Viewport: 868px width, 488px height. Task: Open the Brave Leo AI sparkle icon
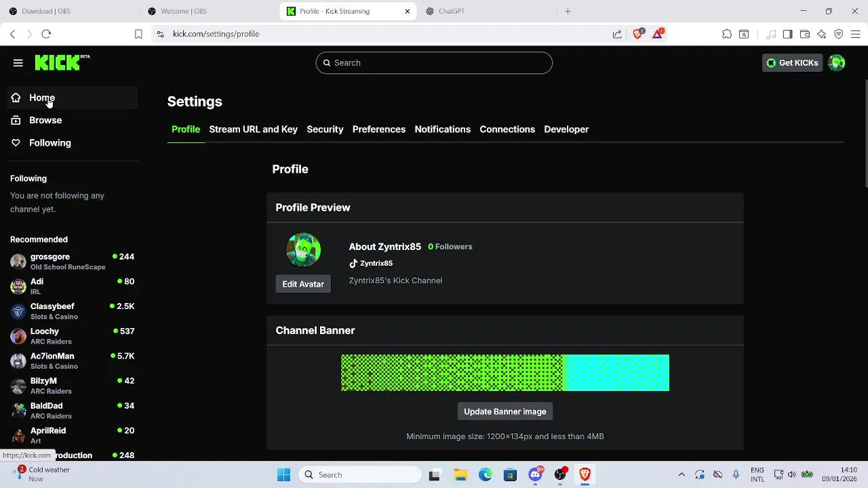coord(822,34)
